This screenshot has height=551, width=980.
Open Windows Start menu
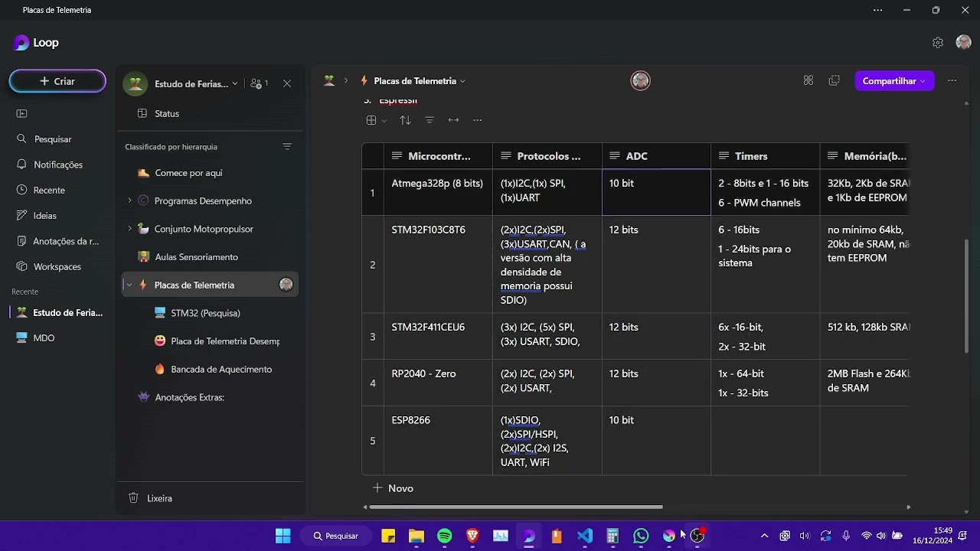pos(283,536)
